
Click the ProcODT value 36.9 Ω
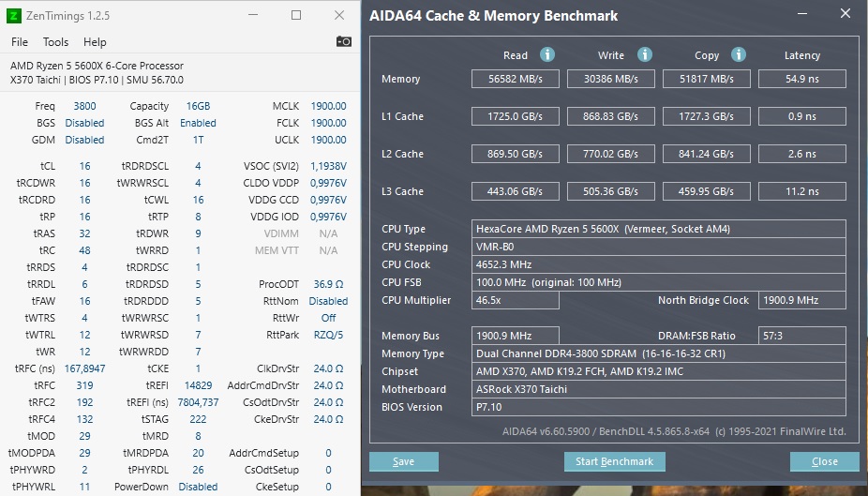coord(328,284)
